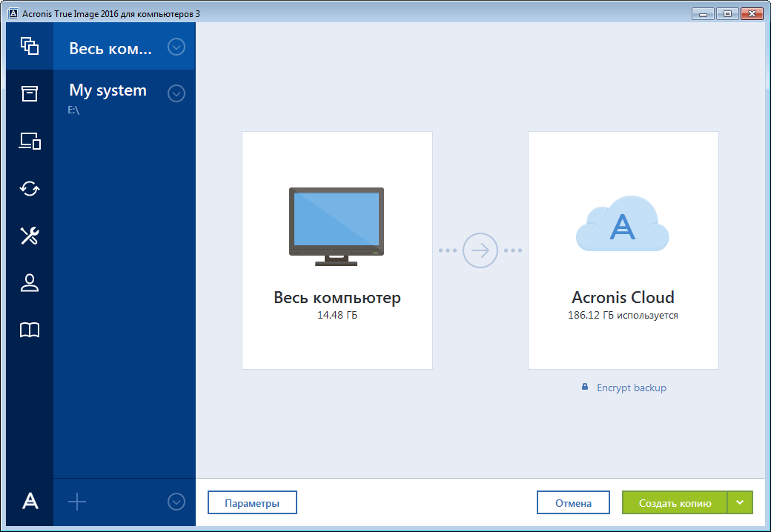Open the Tools wrench icon
The width and height of the screenshot is (771, 532).
30,236
